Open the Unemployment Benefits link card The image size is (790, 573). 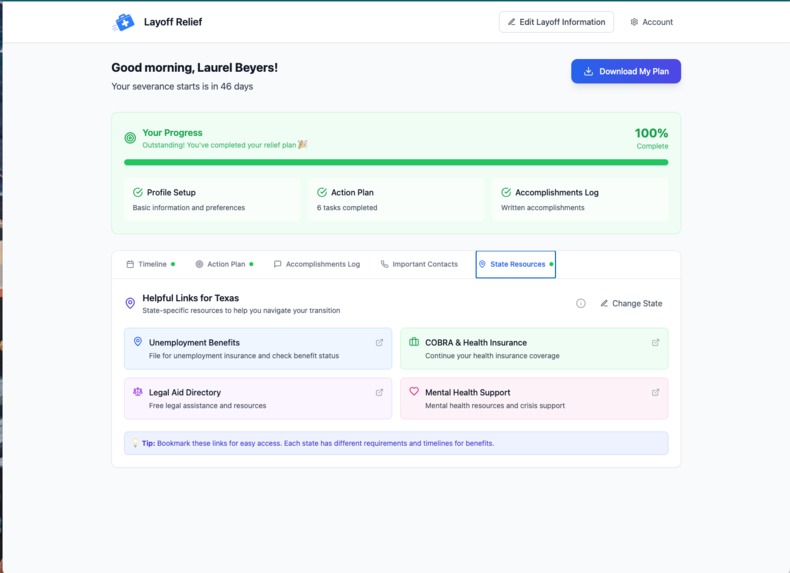pyautogui.click(x=258, y=349)
